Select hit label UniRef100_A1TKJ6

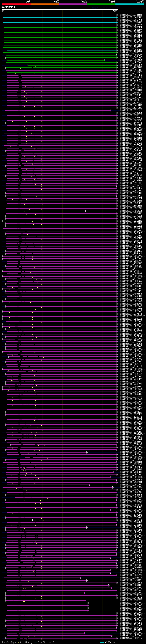[131, 110]
